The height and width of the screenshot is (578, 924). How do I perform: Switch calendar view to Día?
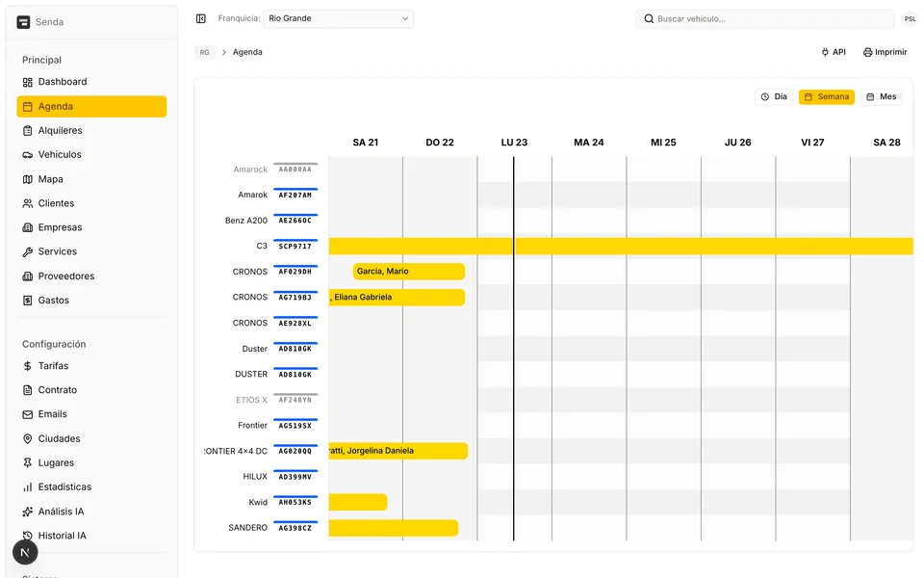pyautogui.click(x=774, y=96)
